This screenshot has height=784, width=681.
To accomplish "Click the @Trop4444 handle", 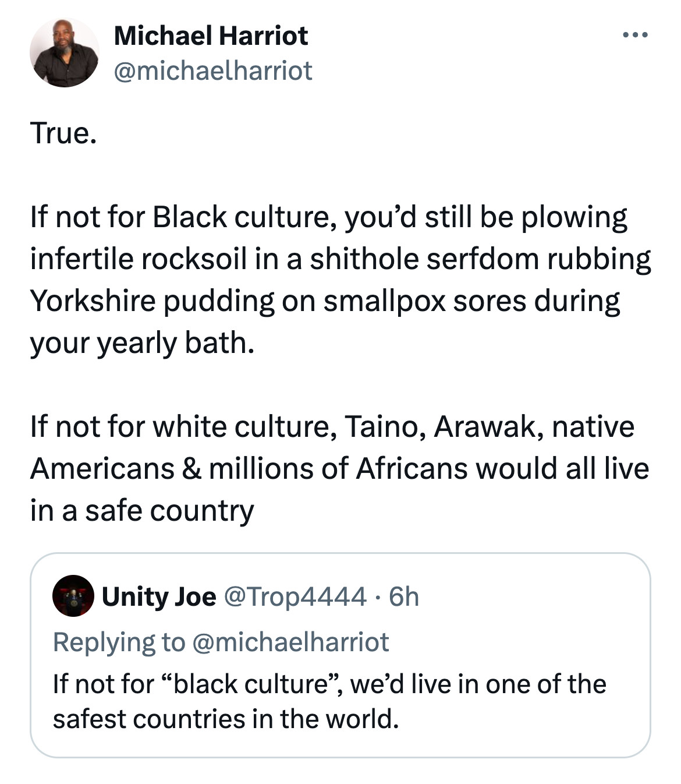I will click(295, 596).
